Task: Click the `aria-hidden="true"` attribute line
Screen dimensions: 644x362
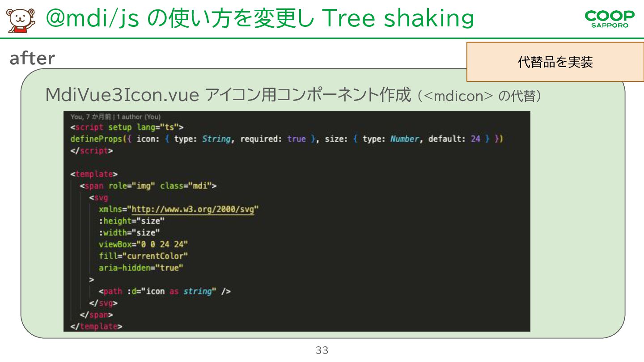Action: pyautogui.click(x=141, y=268)
